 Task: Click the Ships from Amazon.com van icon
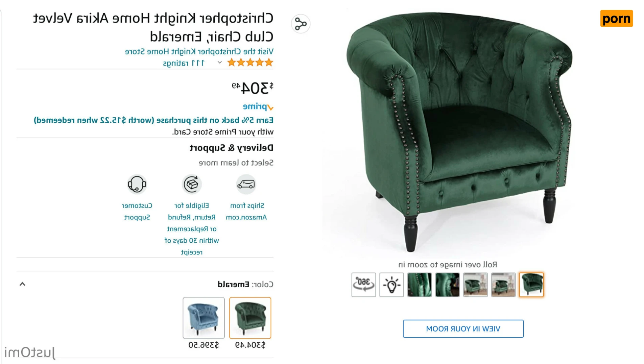(246, 184)
